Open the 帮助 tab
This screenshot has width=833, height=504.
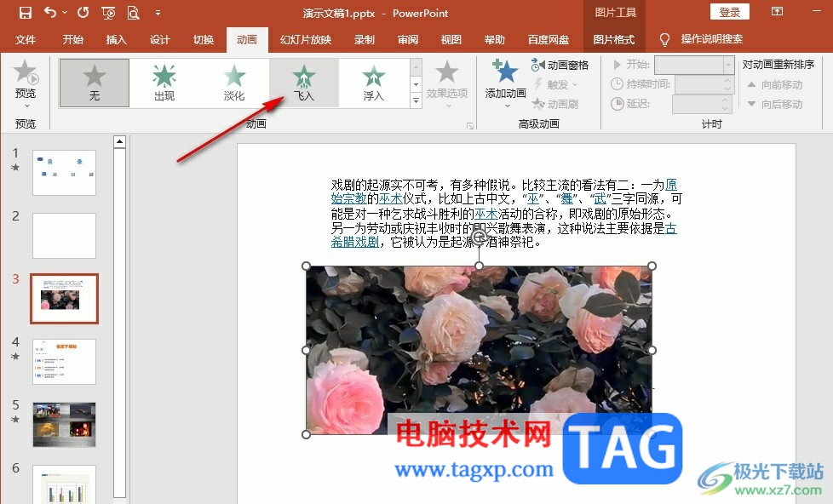click(495, 40)
